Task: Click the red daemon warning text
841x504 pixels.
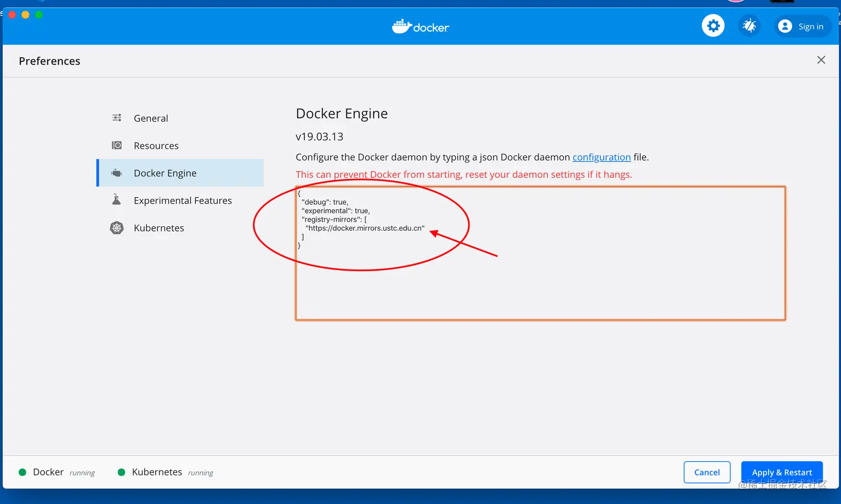Action: (464, 174)
